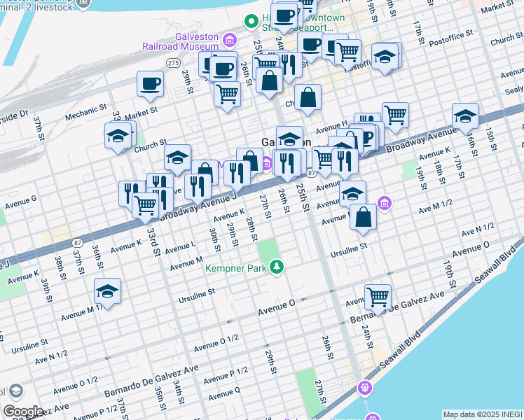Click the Seawall Blvd label by the shore
This screenshot has height=420, width=524.
[401, 350]
